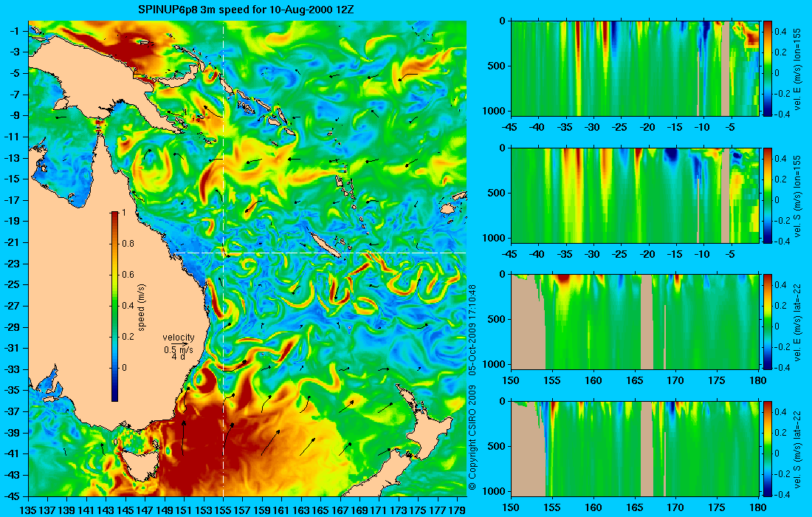
Task: Click the '179' longitude tick below the map
Action: (457, 510)
